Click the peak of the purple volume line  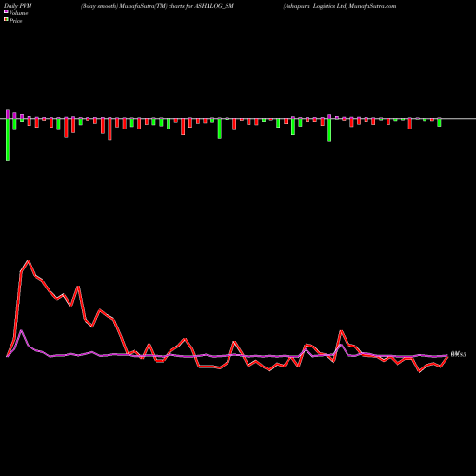pyautogui.click(x=21, y=330)
